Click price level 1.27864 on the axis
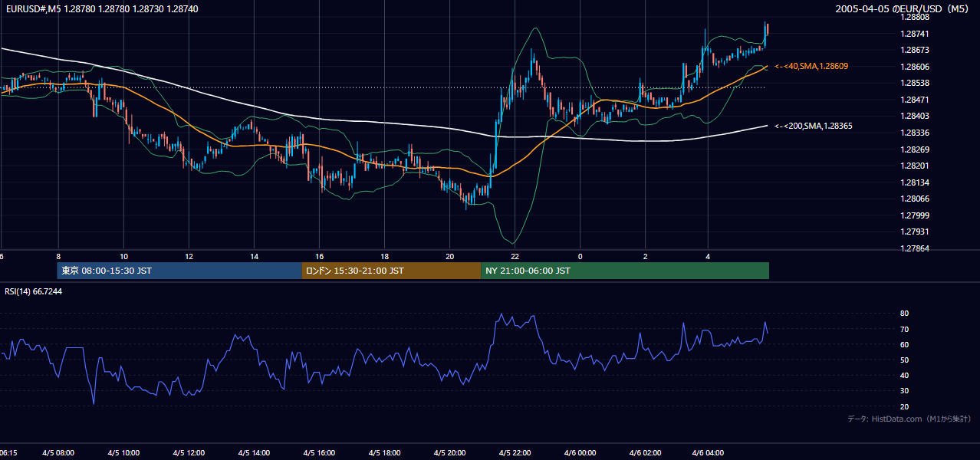 click(914, 248)
